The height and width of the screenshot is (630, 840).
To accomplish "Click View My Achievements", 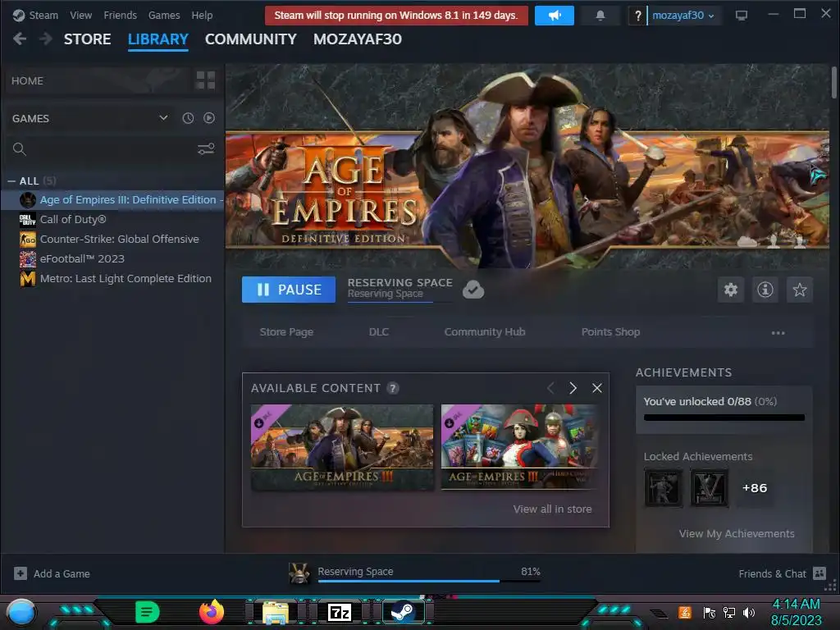I will pos(737,533).
